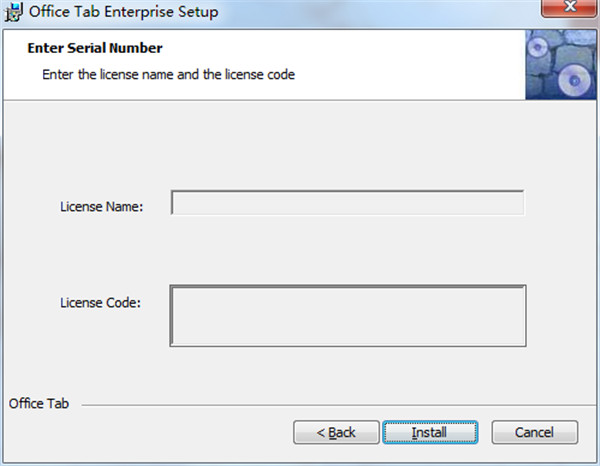Screen dimensions: 600x466
Task: Focus the License Code text box
Action: (x=347, y=316)
